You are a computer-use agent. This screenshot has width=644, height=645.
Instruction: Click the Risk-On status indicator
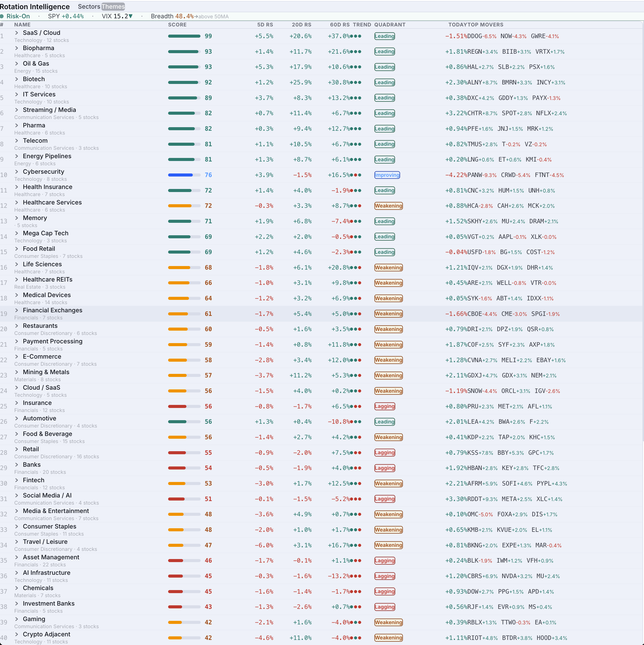pos(15,16)
